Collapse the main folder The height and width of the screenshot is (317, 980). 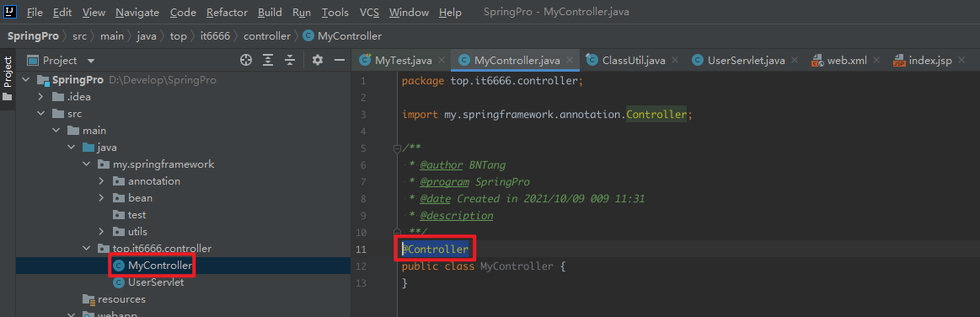click(x=56, y=131)
